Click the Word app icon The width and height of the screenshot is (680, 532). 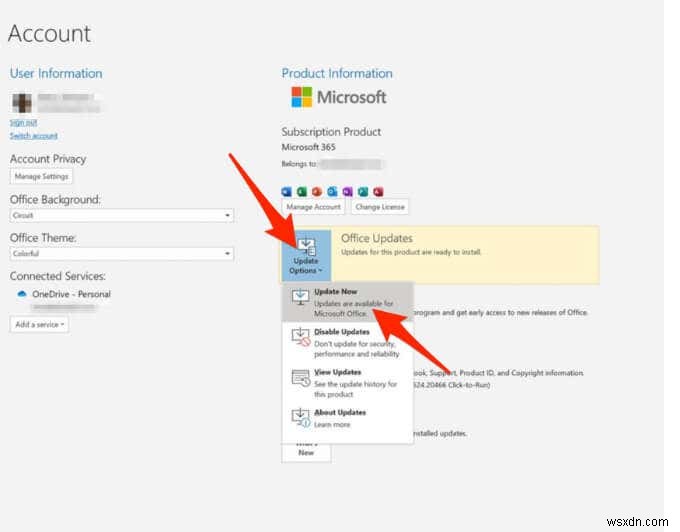coord(287,192)
